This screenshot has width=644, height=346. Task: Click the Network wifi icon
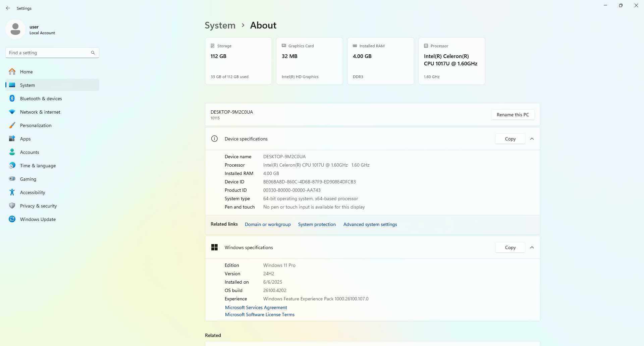(12, 112)
